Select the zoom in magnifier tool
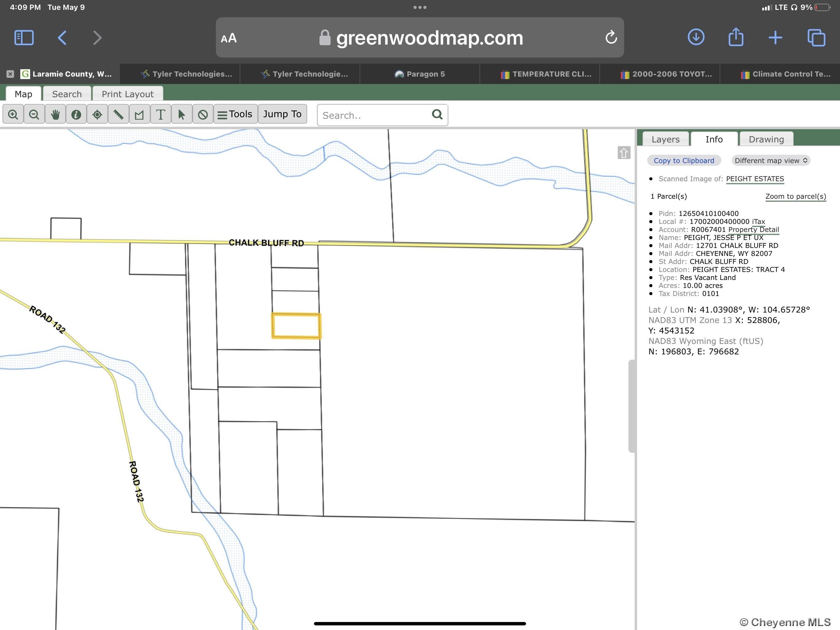The width and height of the screenshot is (840, 630). click(13, 114)
